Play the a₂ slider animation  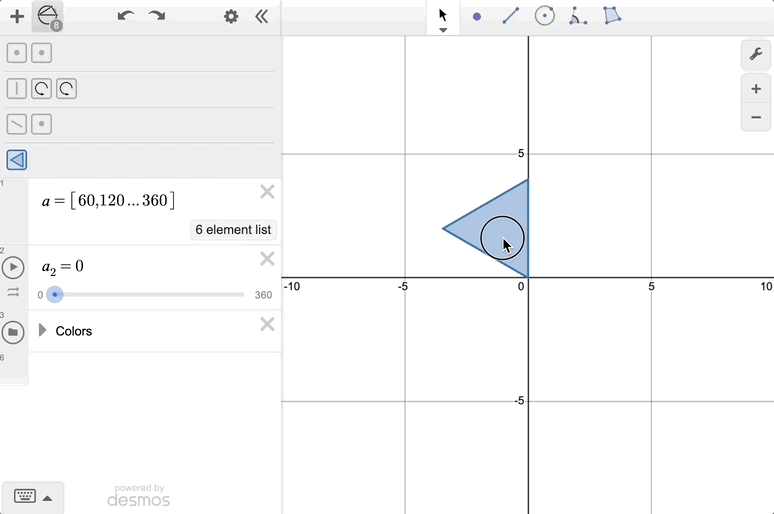coord(13,267)
